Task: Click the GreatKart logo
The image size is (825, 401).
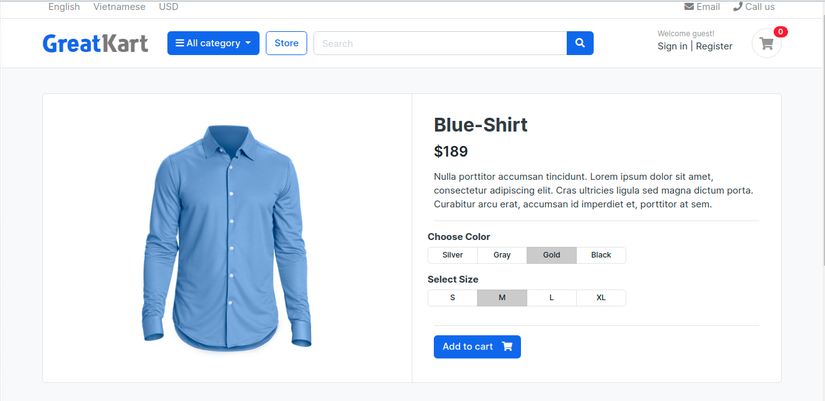Action: [95, 43]
